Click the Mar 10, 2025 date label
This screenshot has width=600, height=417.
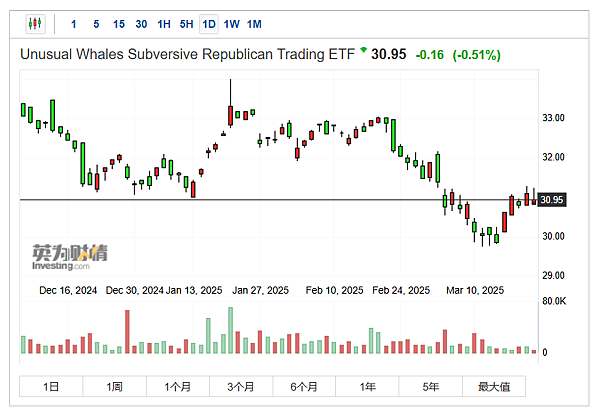pyautogui.click(x=475, y=290)
